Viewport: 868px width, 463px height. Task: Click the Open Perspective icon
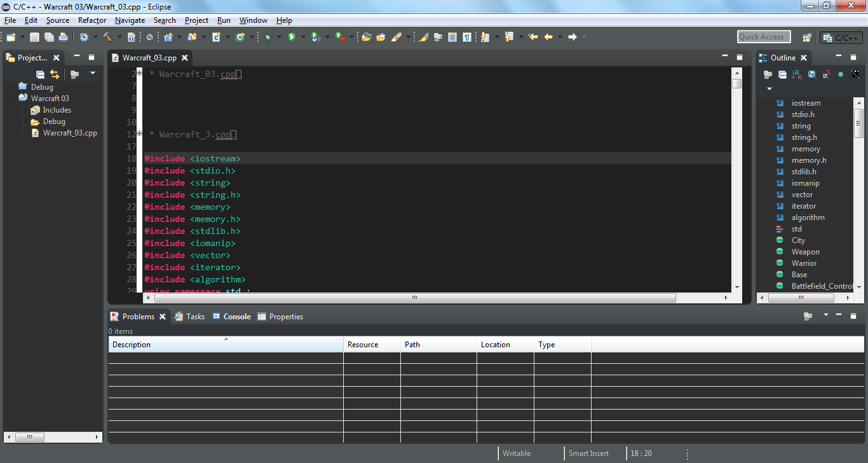point(807,37)
